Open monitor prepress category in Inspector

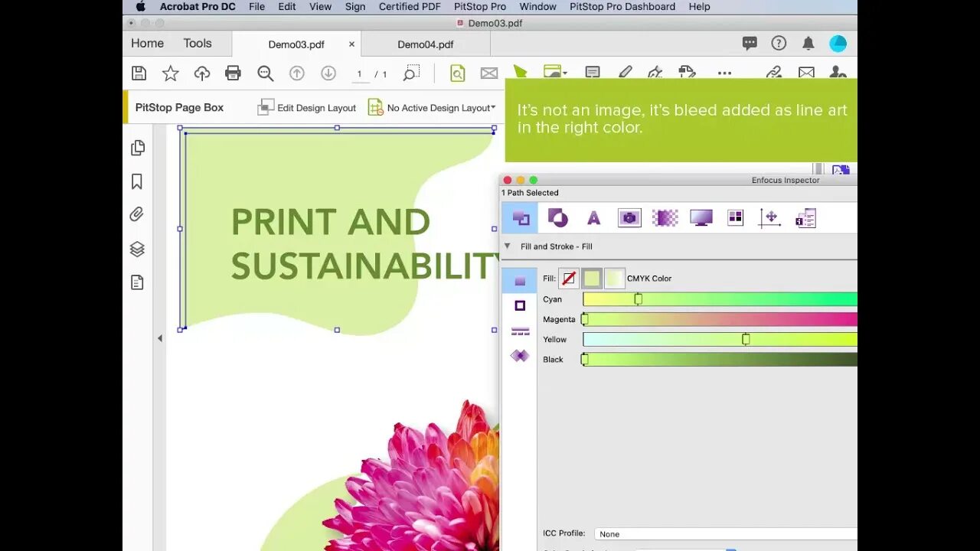701,218
